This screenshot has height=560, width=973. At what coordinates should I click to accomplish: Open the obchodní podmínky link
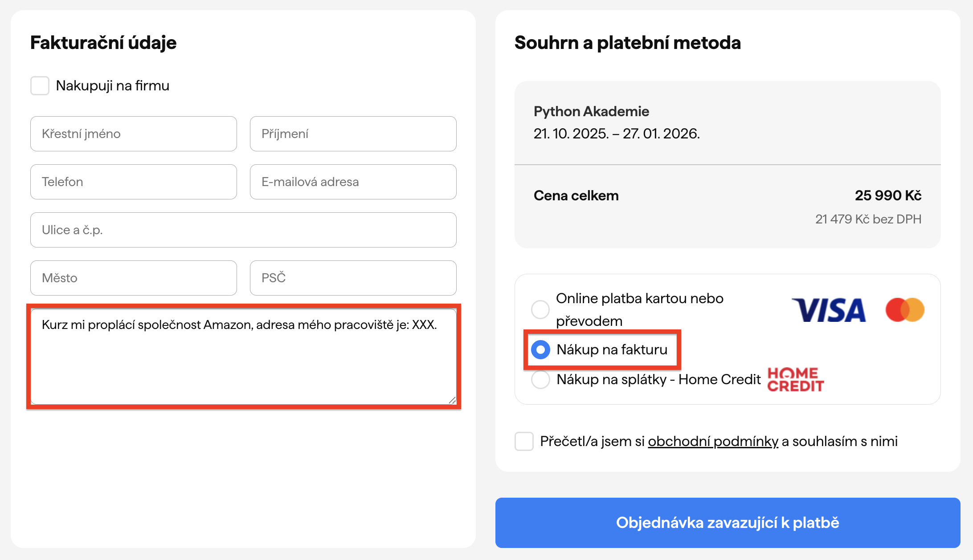[x=713, y=441]
